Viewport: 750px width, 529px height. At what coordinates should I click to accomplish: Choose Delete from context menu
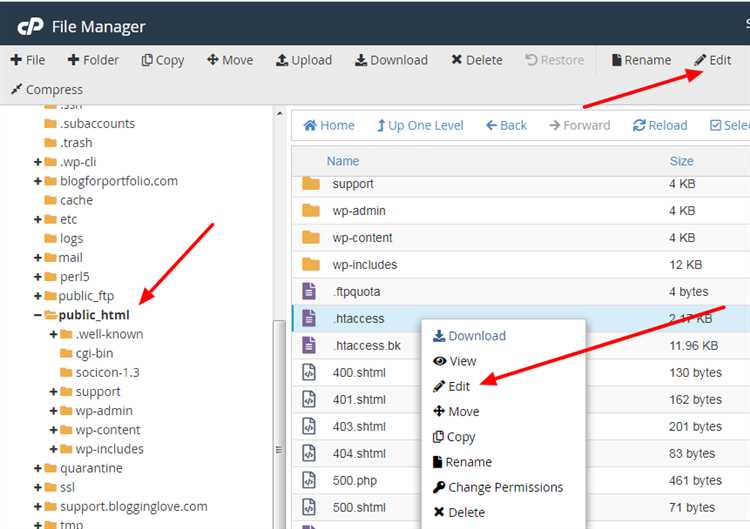pyautogui.click(x=459, y=513)
